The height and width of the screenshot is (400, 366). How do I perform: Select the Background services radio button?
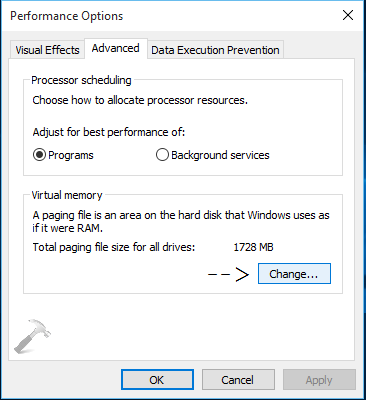click(x=162, y=155)
